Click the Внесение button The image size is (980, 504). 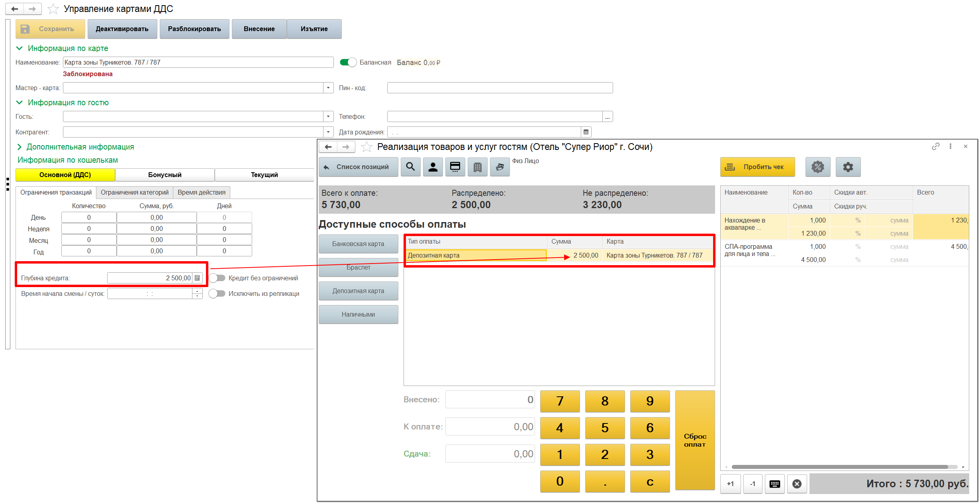point(259,29)
